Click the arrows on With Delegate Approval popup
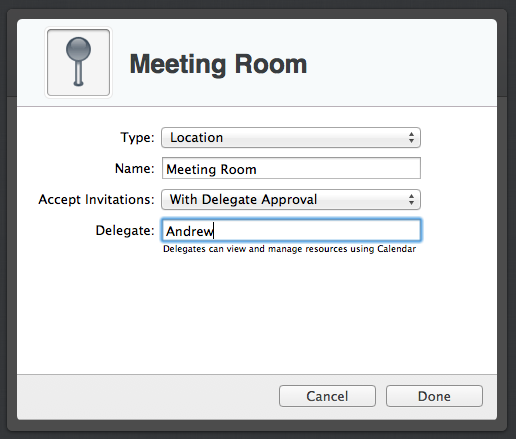This screenshot has height=439, width=516. [x=411, y=200]
